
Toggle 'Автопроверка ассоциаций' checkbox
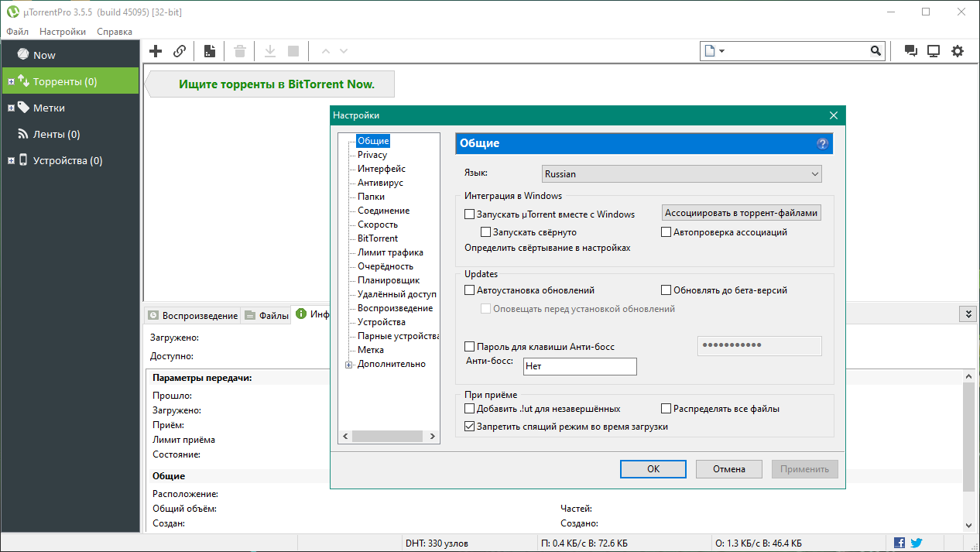click(x=666, y=232)
